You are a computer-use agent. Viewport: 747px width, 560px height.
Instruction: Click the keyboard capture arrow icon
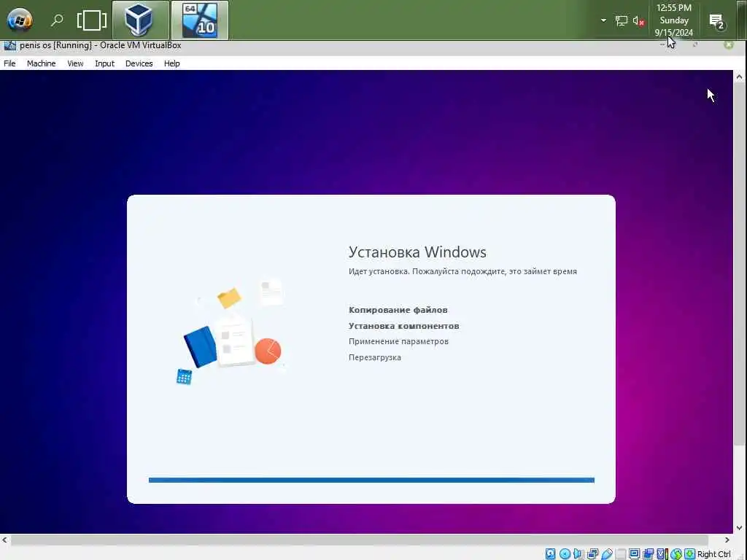coord(689,554)
